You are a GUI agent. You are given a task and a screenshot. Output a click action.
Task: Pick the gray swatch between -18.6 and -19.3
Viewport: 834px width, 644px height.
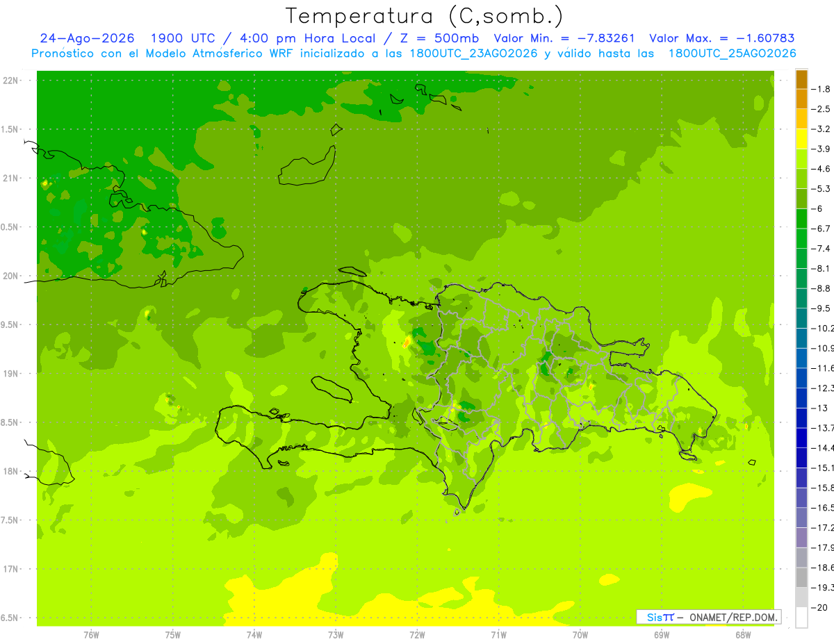tap(801, 577)
